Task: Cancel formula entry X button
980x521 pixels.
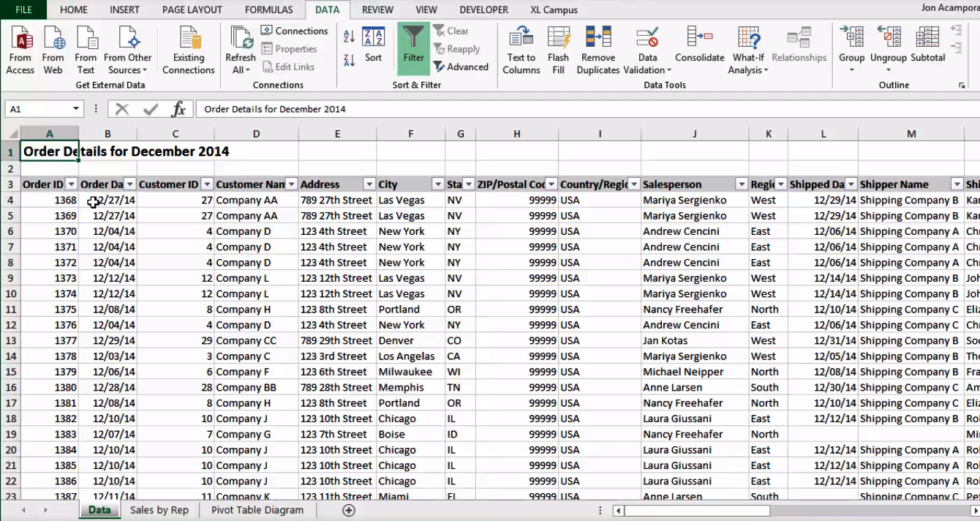Action: coord(122,109)
